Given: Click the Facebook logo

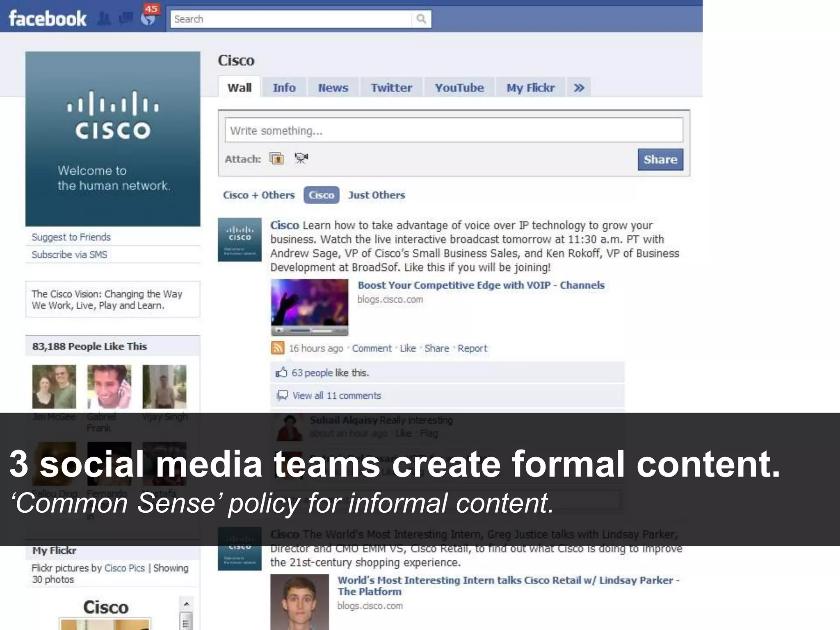Looking at the screenshot, I should (47, 19).
